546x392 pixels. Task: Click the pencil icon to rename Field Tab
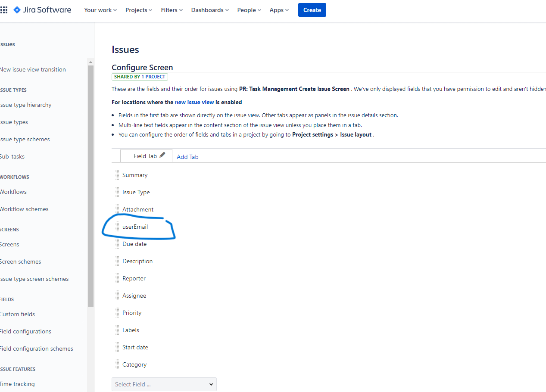(162, 154)
